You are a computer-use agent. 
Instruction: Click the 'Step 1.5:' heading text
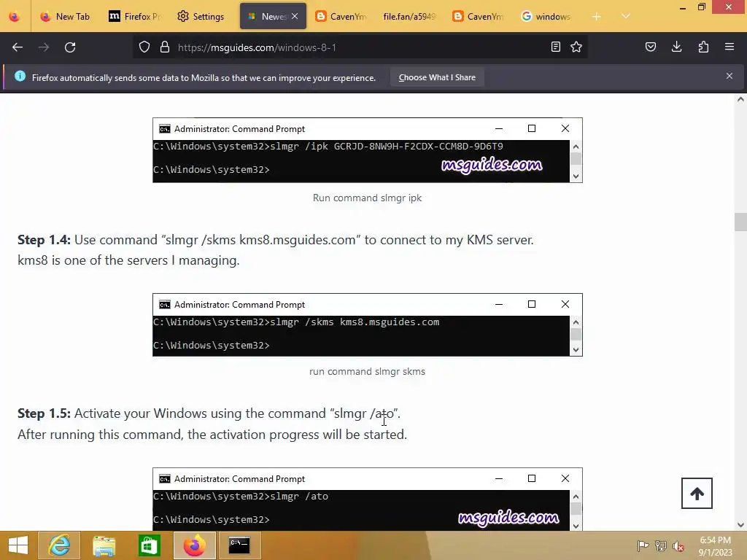(x=44, y=413)
